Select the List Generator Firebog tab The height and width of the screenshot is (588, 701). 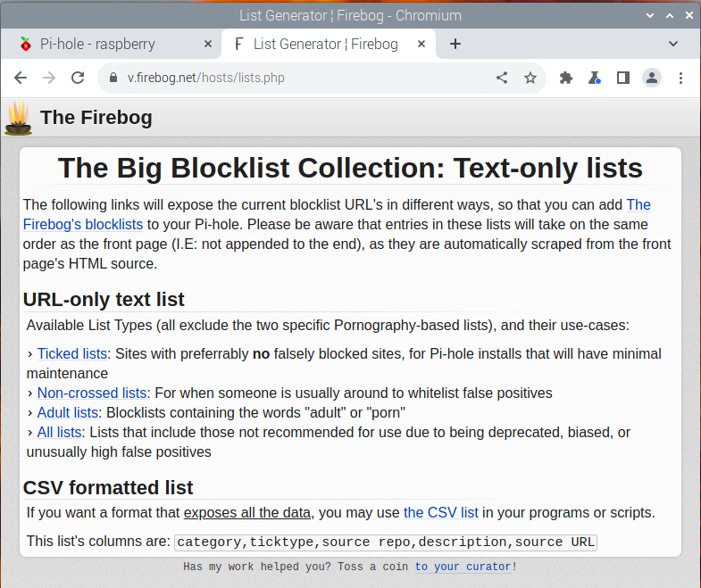pyautogui.click(x=329, y=44)
